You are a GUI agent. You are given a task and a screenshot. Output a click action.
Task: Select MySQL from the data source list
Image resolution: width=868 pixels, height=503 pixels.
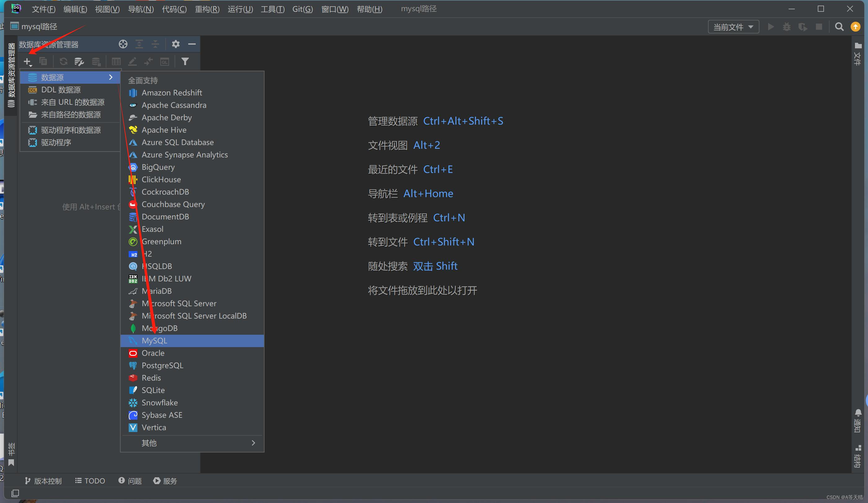tap(154, 341)
